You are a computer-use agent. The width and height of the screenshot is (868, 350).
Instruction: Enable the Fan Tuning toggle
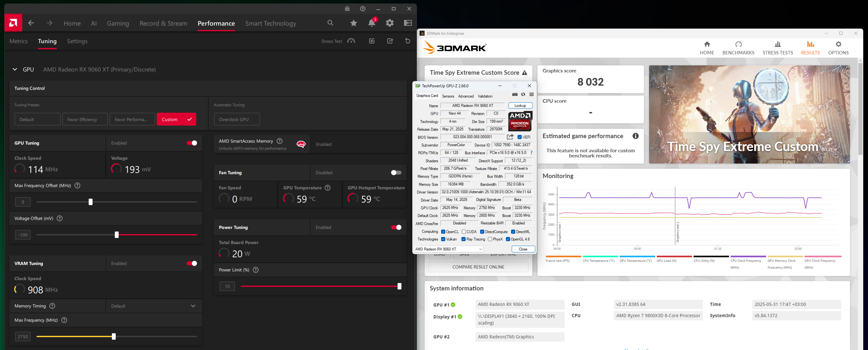pos(396,173)
